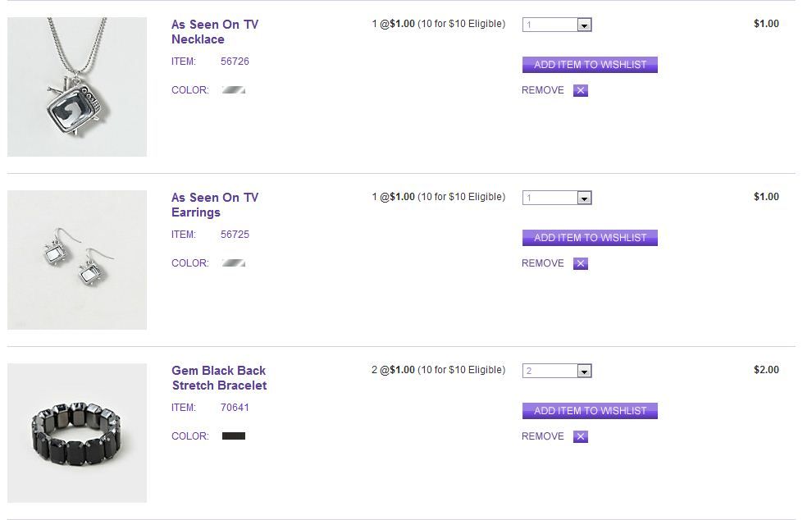Add the TV Earrings to wishlist

click(x=590, y=238)
